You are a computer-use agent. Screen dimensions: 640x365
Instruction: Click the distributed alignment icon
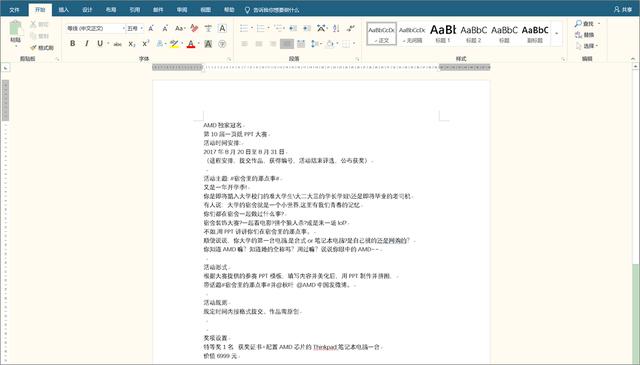[301, 44]
